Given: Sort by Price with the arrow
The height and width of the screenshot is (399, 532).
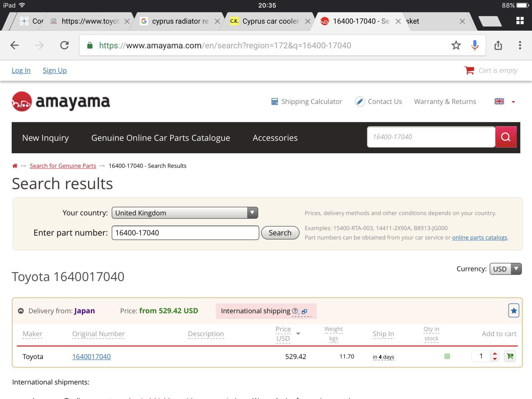Looking at the screenshot, I should [298, 333].
